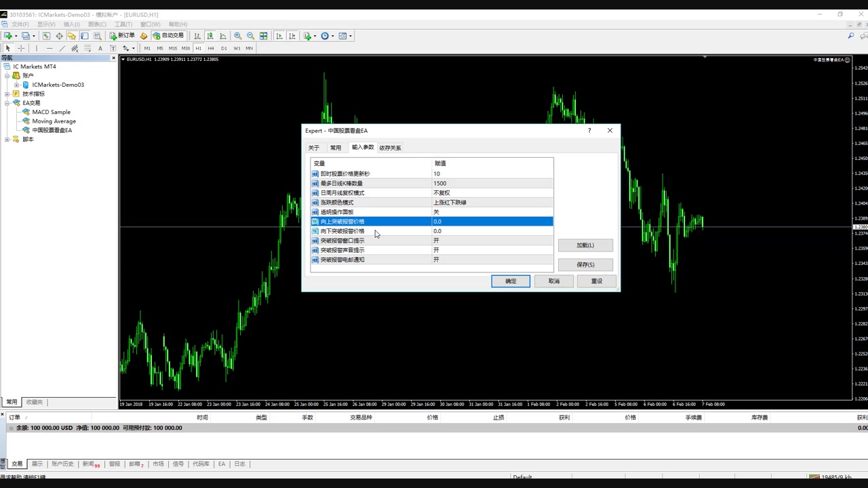Switch chart to candlestick style
Screen dimensions: 868x488
coord(210,36)
